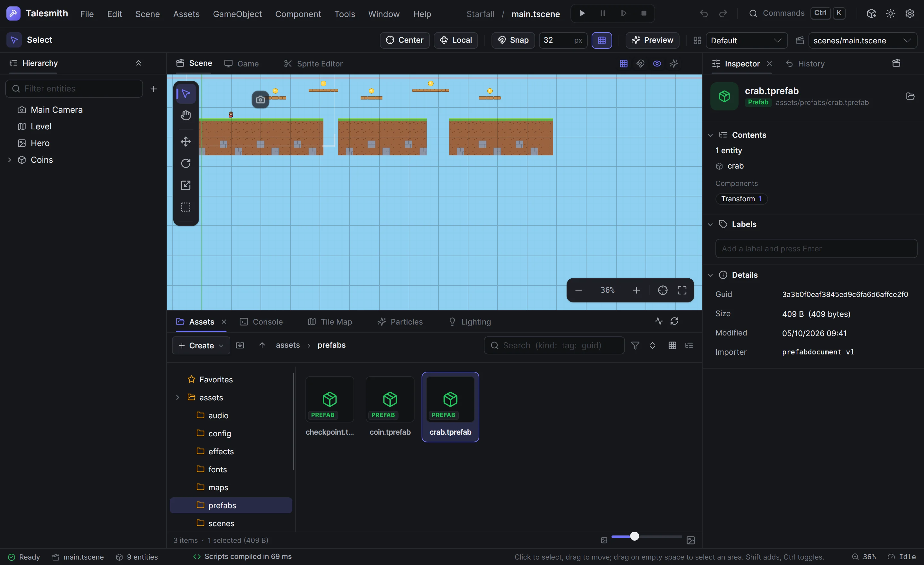This screenshot has height=565, width=924.
Task: Frame selection with the target icon
Action: click(x=663, y=290)
